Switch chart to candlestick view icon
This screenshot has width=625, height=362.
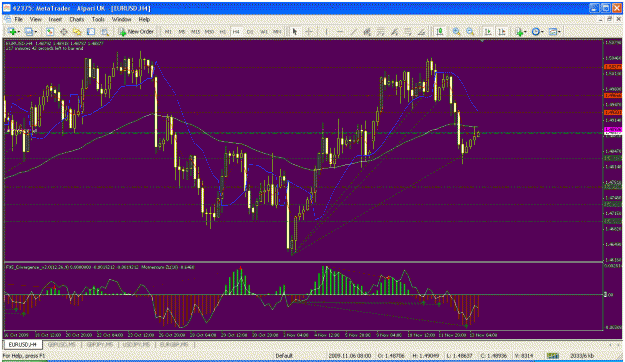[440, 31]
